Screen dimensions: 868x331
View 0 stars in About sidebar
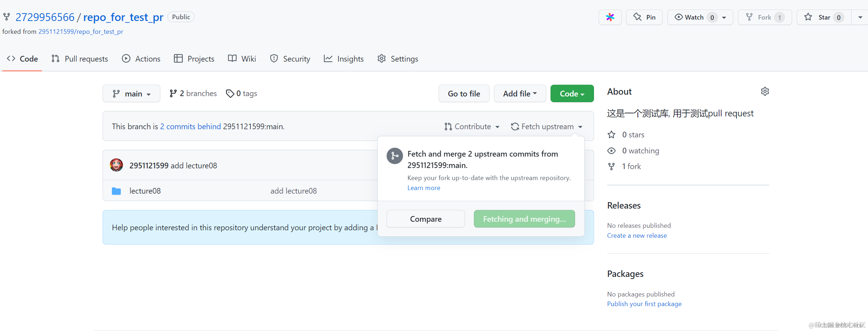[633, 135]
